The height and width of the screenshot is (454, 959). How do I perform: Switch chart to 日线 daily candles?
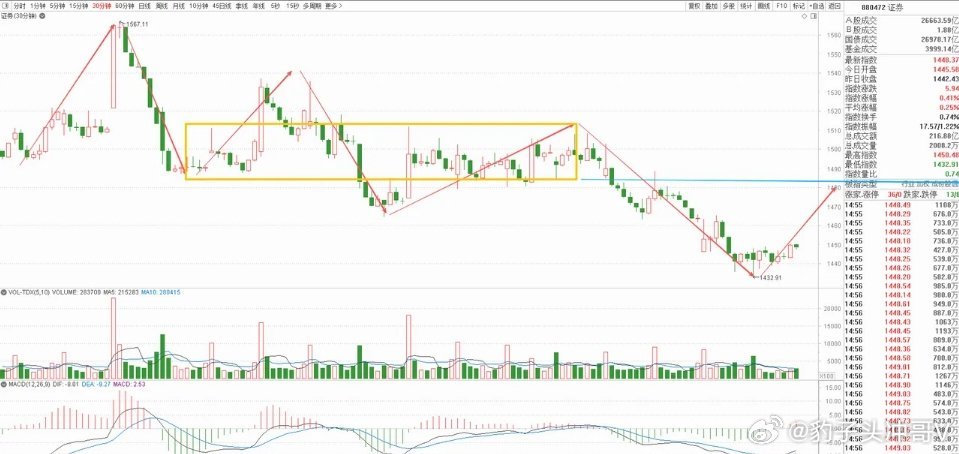click(x=145, y=6)
